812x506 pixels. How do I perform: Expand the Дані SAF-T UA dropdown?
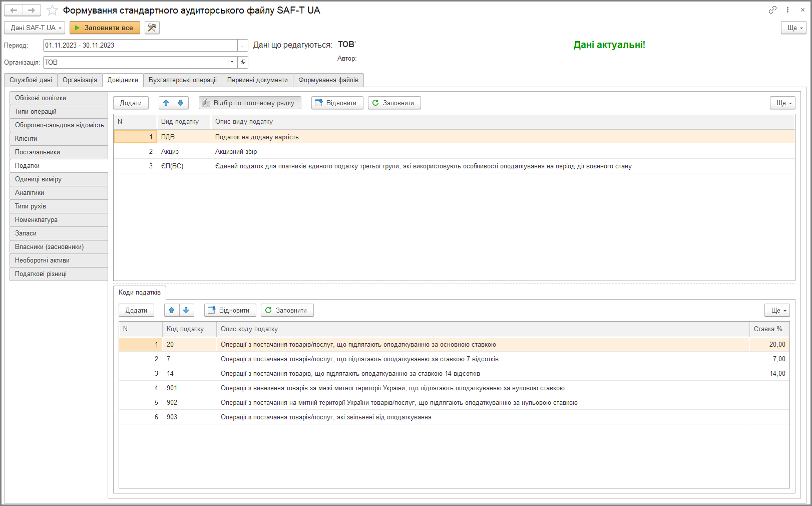pos(35,28)
